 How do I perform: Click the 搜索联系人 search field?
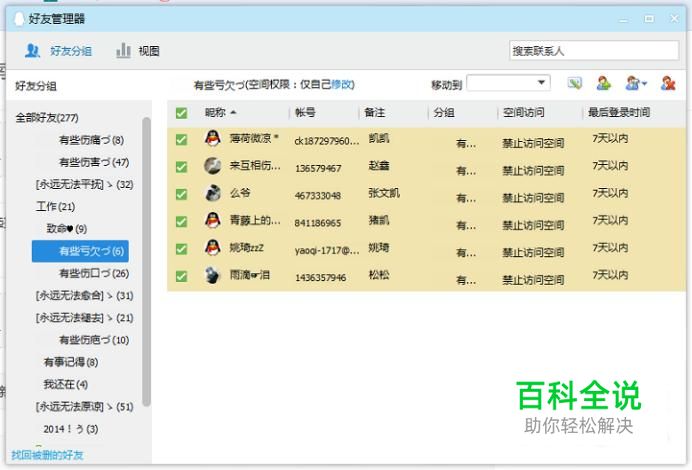pos(594,51)
